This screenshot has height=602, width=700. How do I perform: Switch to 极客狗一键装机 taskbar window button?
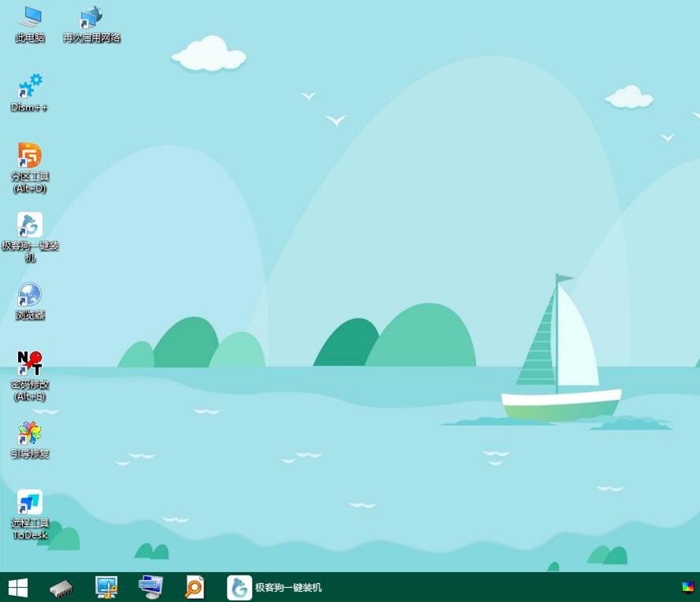click(276, 587)
